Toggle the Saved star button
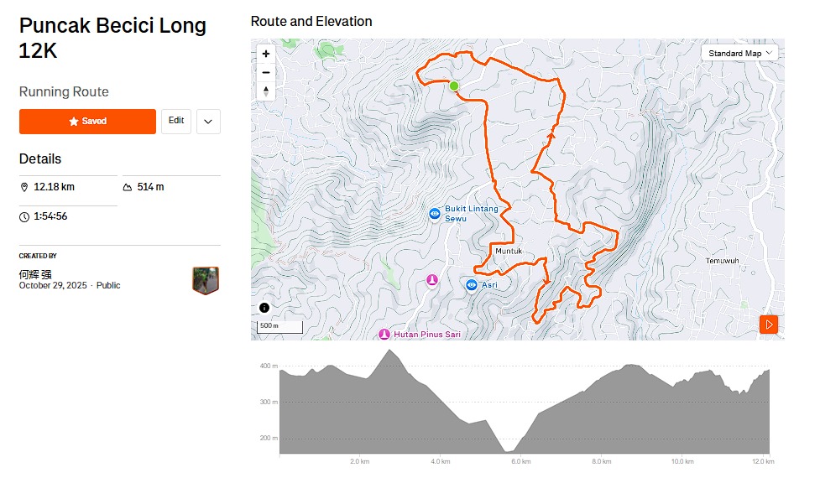Viewport: 820px width, 504px height. pyautogui.click(x=87, y=122)
